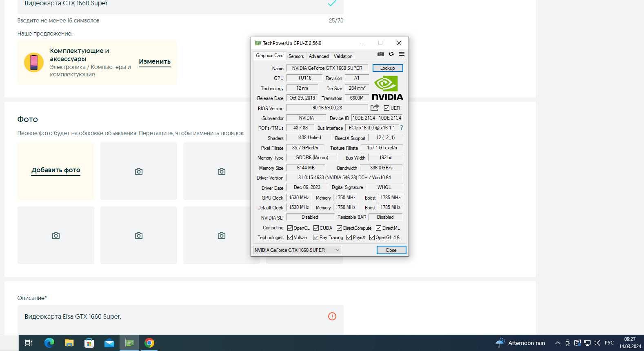644x351 pixels.
Task: Click the red warning icon in description field
Action: tap(332, 316)
